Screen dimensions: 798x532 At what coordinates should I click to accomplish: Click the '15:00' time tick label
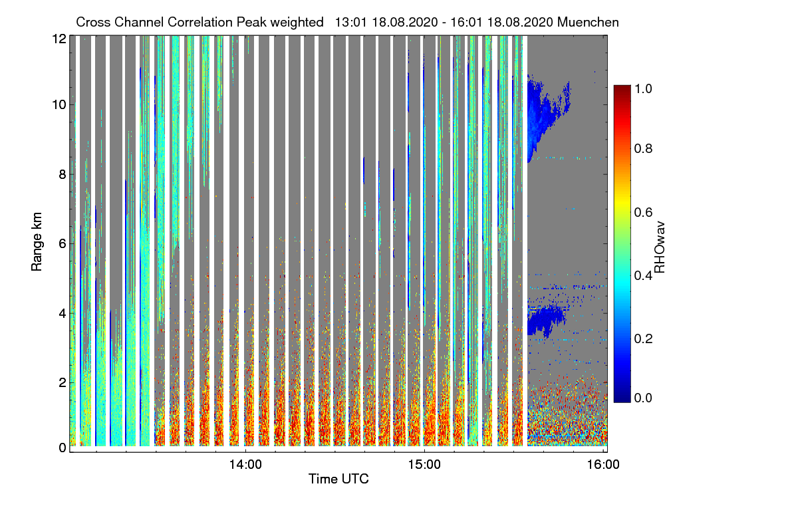[424, 464]
